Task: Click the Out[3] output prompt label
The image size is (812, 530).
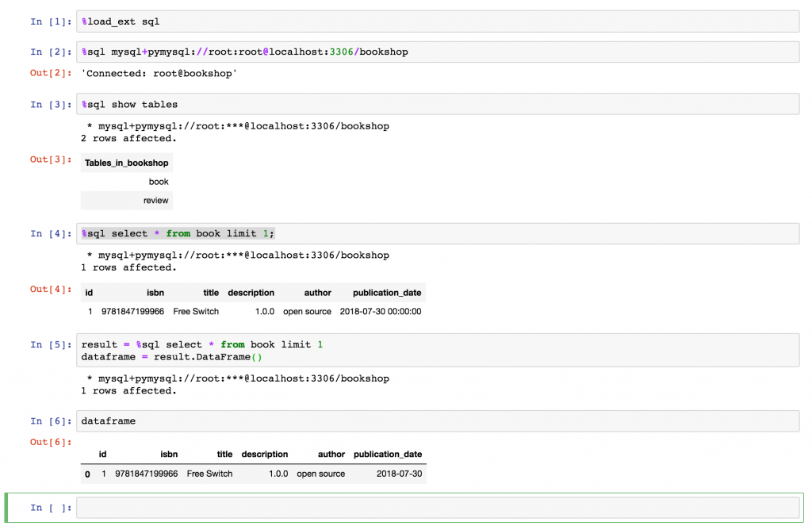Action: point(51,159)
